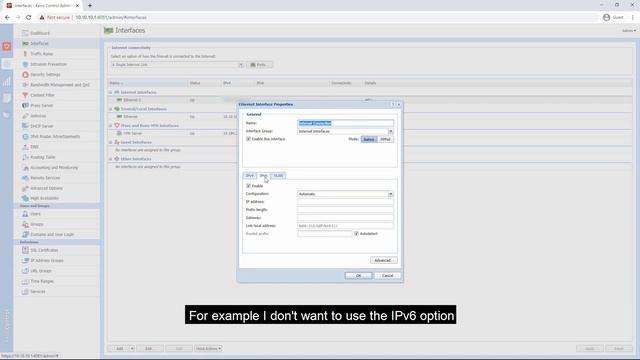Open a new browser tab

[90, 6]
